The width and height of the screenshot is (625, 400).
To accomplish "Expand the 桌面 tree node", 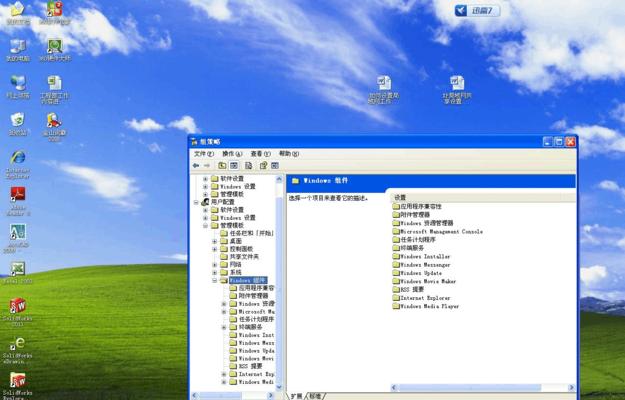I will [x=215, y=241].
